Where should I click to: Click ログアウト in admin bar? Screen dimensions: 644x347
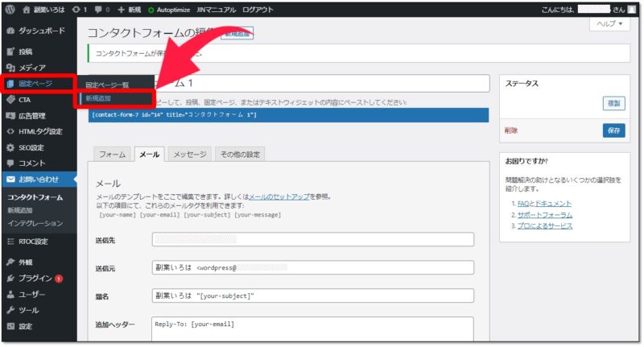coord(258,10)
